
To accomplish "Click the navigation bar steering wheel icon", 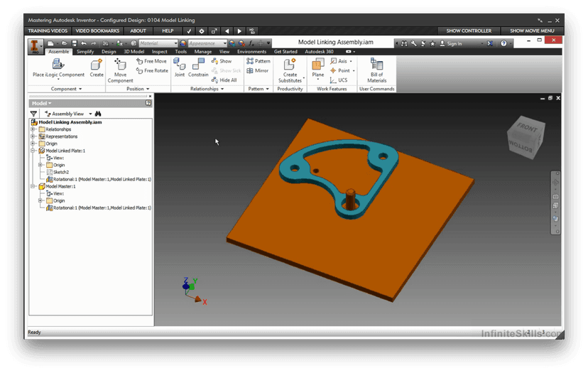I will (555, 183).
